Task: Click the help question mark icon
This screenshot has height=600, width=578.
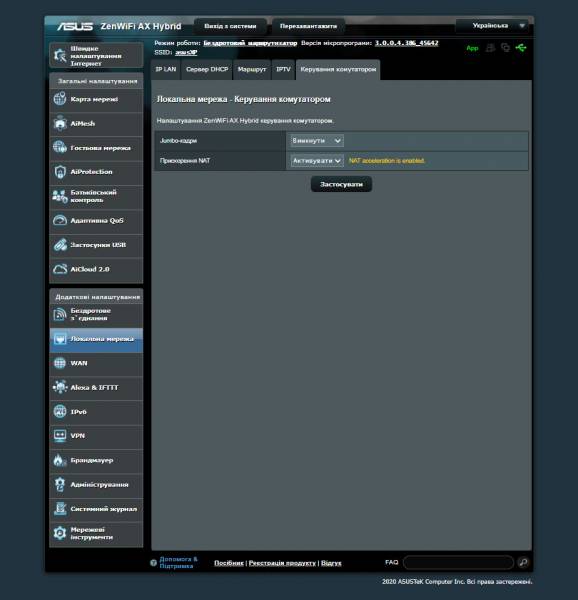Action: 153,562
